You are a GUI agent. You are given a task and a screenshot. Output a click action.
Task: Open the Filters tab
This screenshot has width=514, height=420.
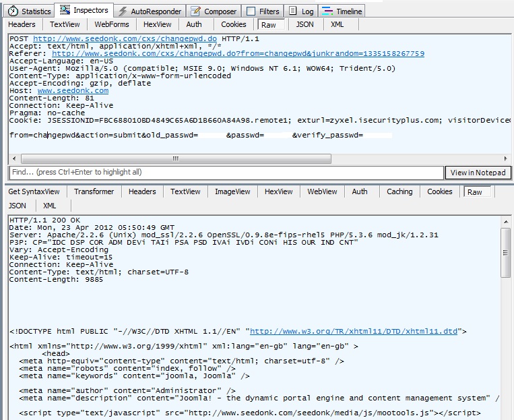(x=263, y=11)
